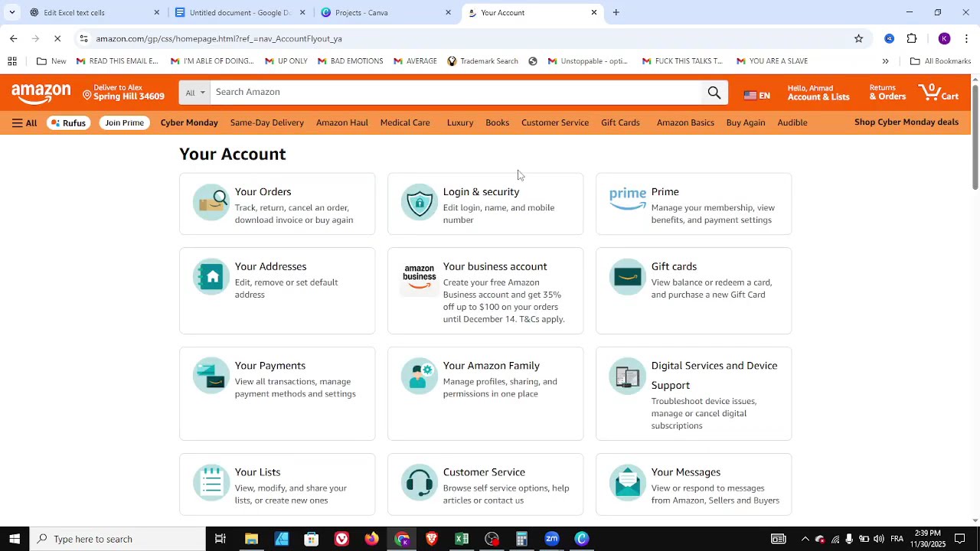Expand the Account & Lists flyout

tap(818, 93)
